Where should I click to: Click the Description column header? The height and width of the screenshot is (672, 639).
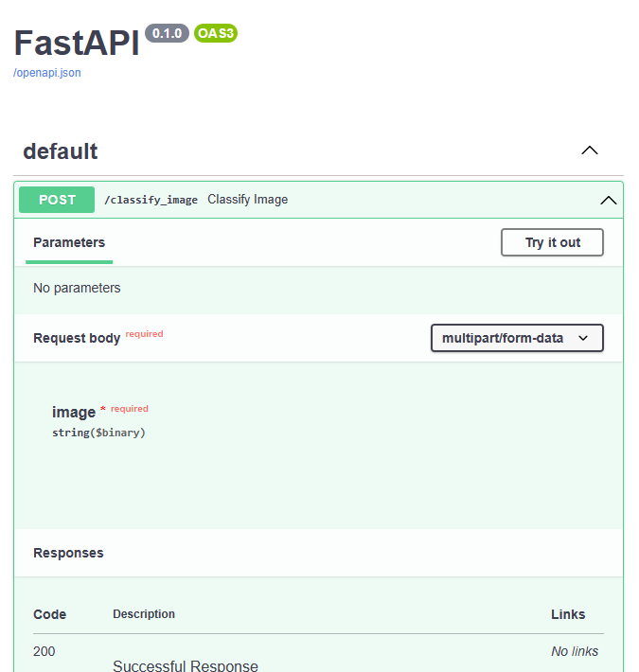pos(144,614)
